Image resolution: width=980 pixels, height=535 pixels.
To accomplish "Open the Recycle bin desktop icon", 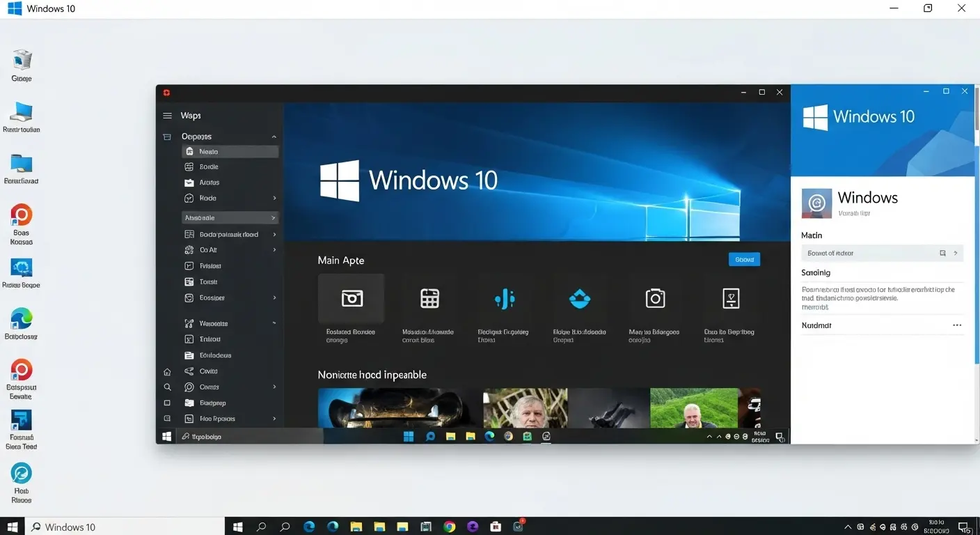I will point(22,60).
